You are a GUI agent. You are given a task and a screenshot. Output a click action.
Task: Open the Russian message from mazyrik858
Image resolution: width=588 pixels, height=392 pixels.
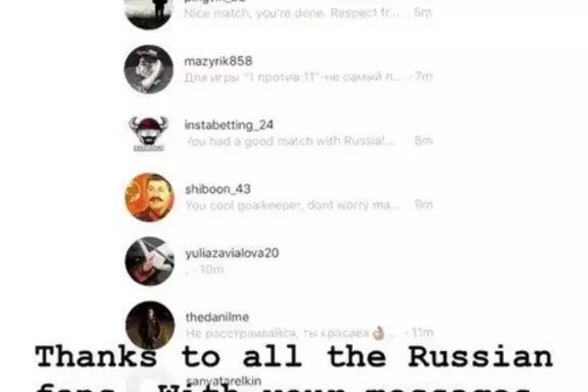tap(293, 76)
